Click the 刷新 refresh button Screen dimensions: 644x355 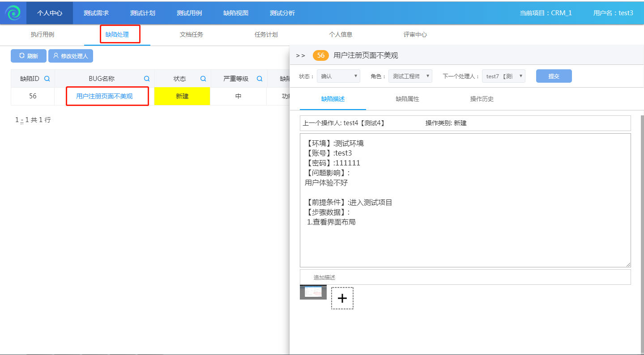click(x=29, y=56)
